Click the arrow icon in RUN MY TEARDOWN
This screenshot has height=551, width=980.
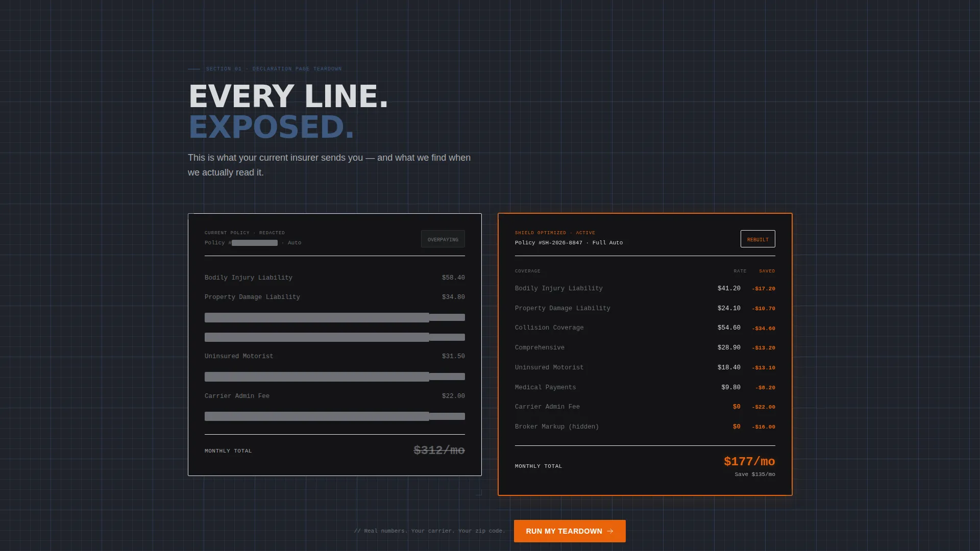point(610,531)
